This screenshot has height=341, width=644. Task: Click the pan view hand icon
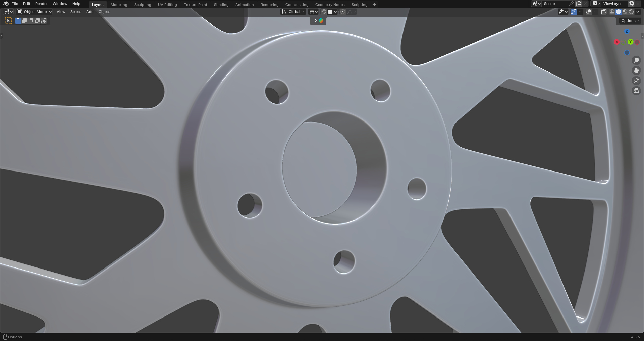pos(636,70)
